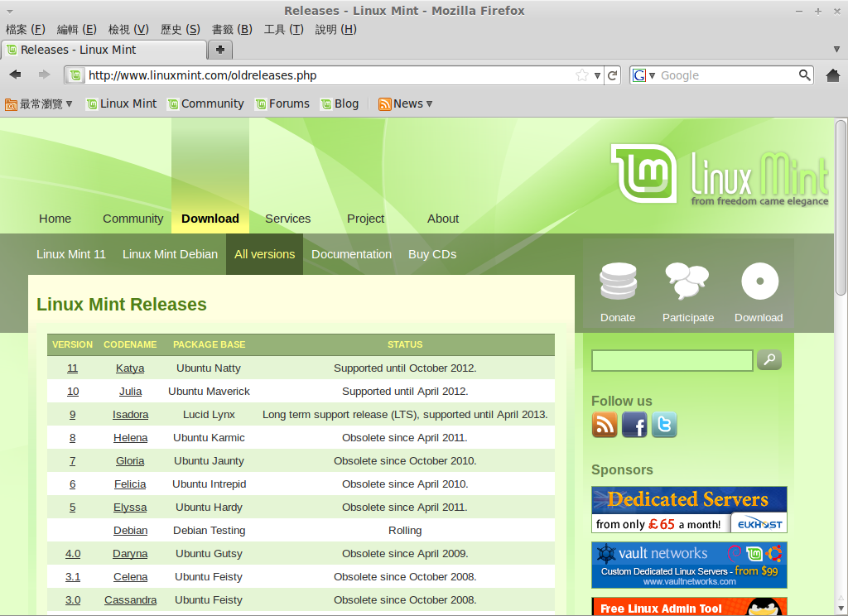Click the Linux Mint logo in the header
This screenshot has width=848, height=616.
click(720, 175)
